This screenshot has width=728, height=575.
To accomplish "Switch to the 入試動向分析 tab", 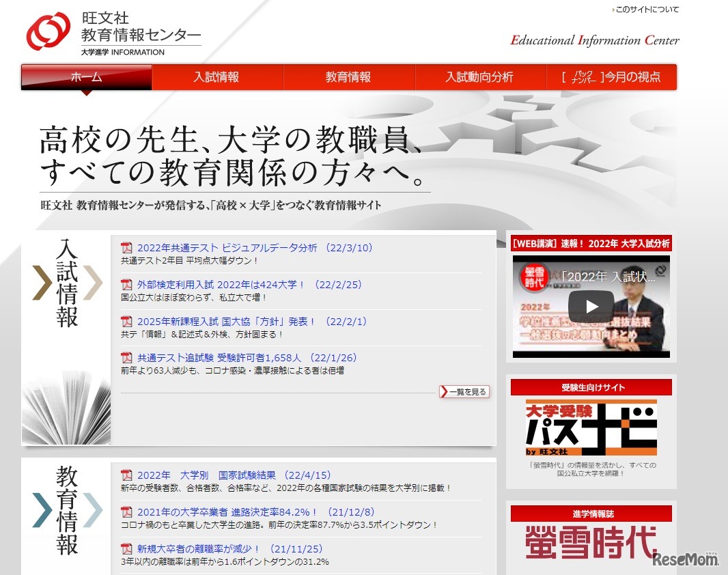I will (481, 77).
